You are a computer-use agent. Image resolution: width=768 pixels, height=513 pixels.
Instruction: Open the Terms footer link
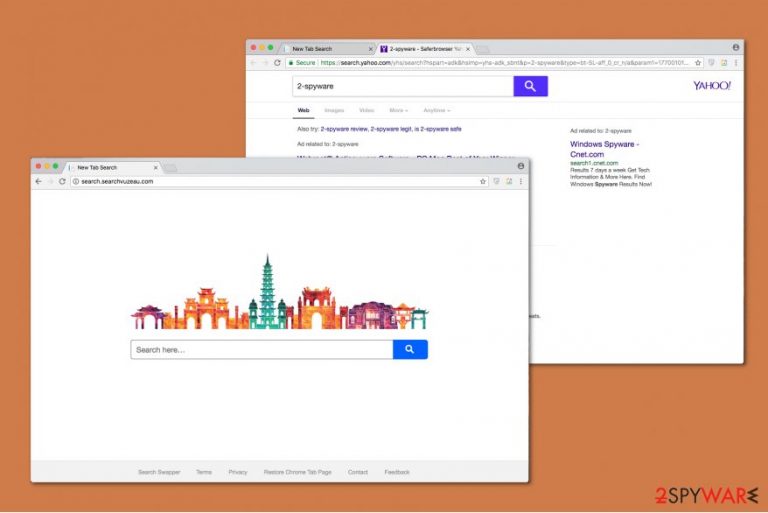pos(204,472)
